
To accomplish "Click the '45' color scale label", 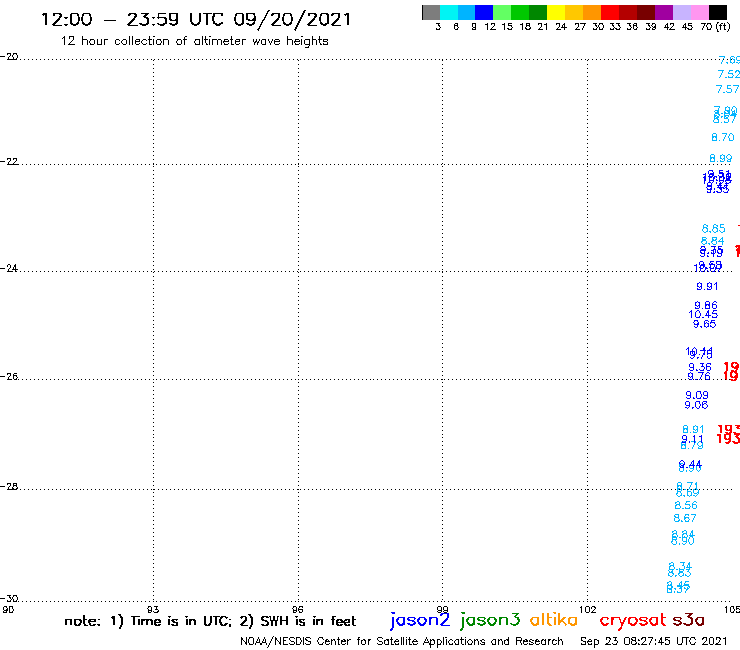I will (x=687, y=27).
